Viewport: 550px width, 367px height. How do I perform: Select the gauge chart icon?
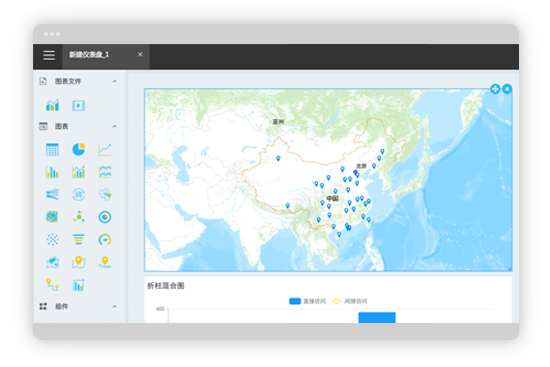click(105, 240)
